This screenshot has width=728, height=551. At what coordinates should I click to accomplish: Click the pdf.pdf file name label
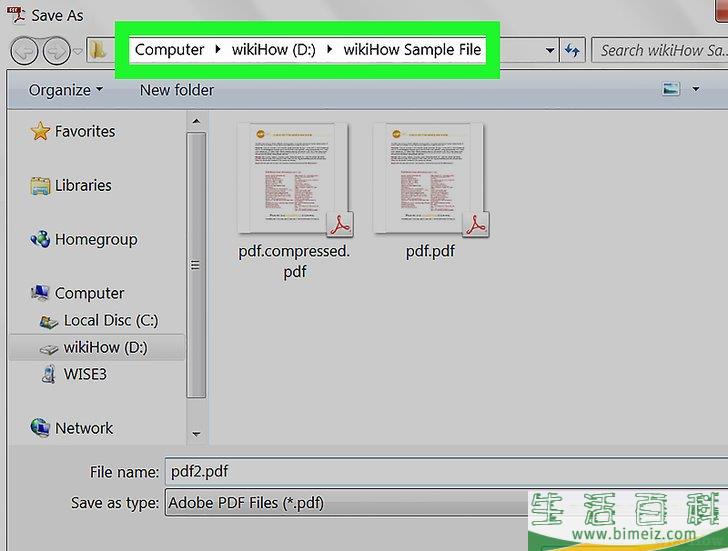tap(430, 251)
